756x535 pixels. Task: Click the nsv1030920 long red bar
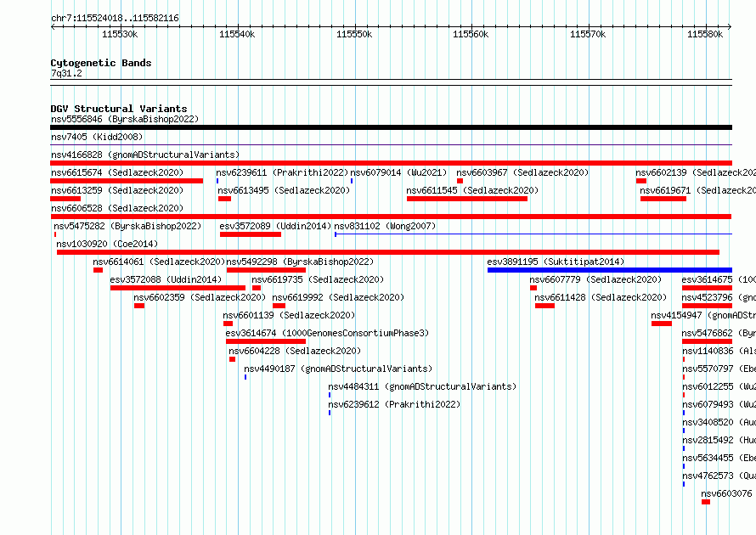tap(388, 252)
